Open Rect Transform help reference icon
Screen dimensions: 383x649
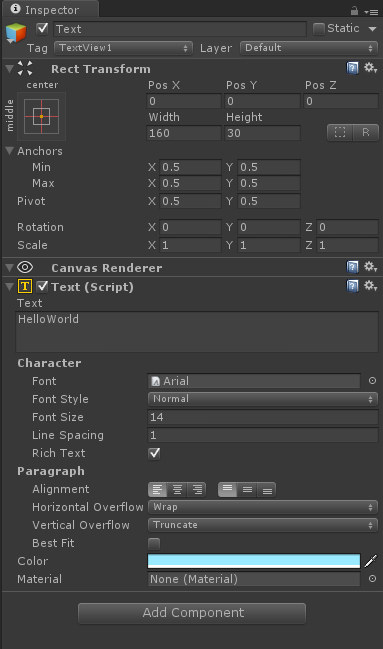352,67
